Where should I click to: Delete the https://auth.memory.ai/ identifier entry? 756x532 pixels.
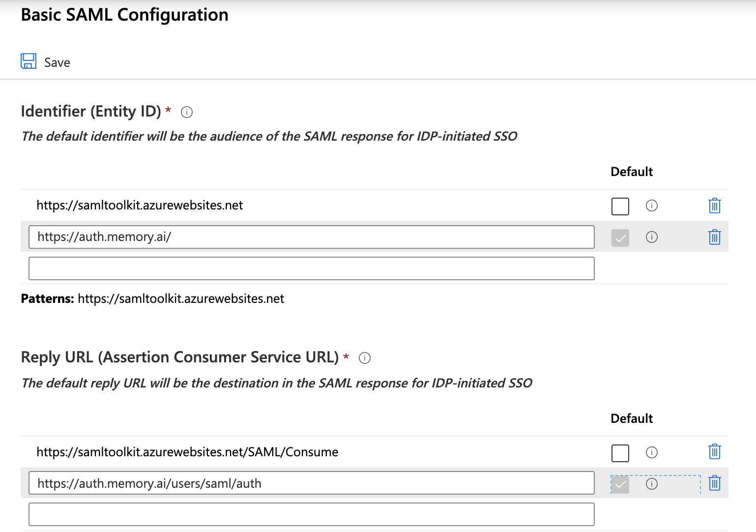pyautogui.click(x=714, y=237)
